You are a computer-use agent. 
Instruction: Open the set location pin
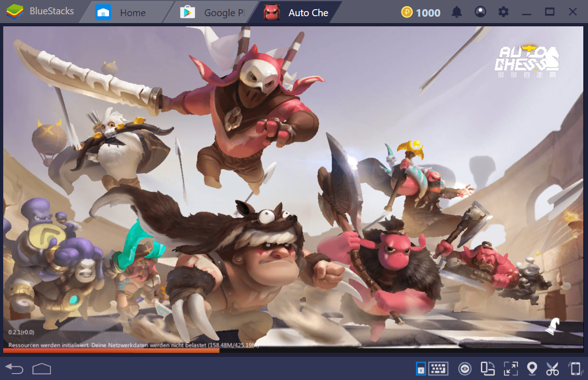[x=532, y=368]
